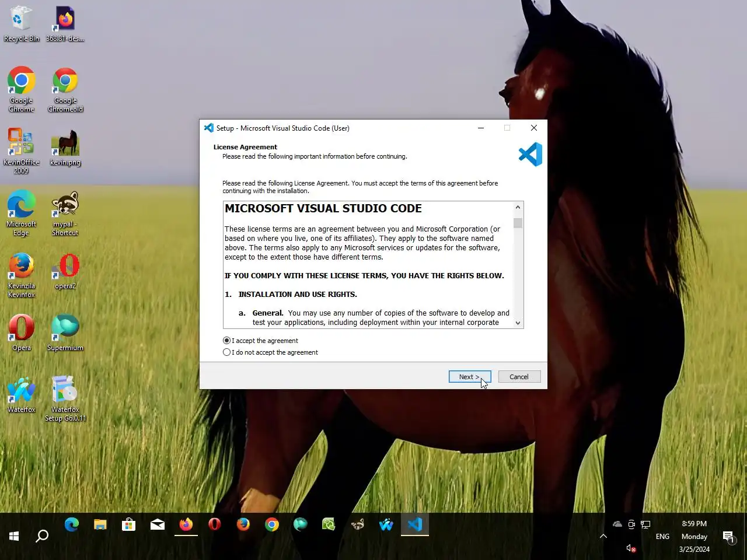Click the 'License Agreement' header text
The height and width of the screenshot is (560, 747).
(245, 147)
